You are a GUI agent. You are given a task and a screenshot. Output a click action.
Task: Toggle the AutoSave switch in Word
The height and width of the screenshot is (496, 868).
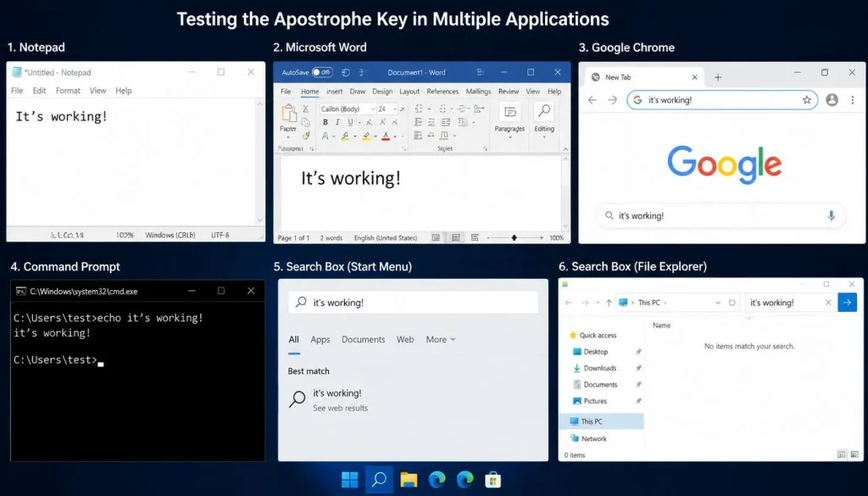point(322,73)
